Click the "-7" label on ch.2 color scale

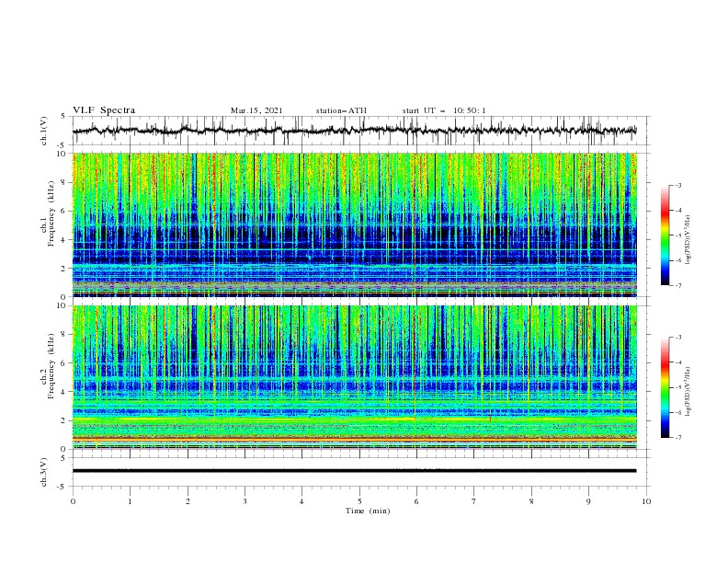click(x=678, y=438)
